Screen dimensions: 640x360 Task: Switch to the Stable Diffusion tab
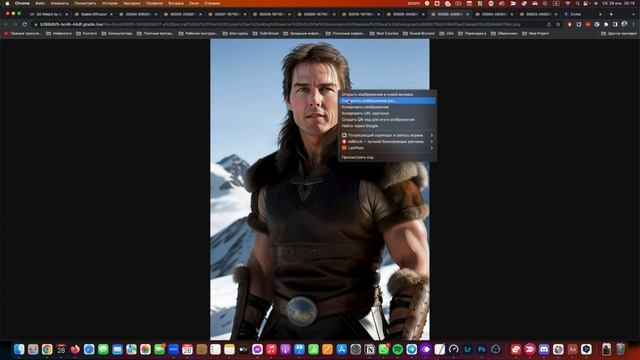click(93, 14)
